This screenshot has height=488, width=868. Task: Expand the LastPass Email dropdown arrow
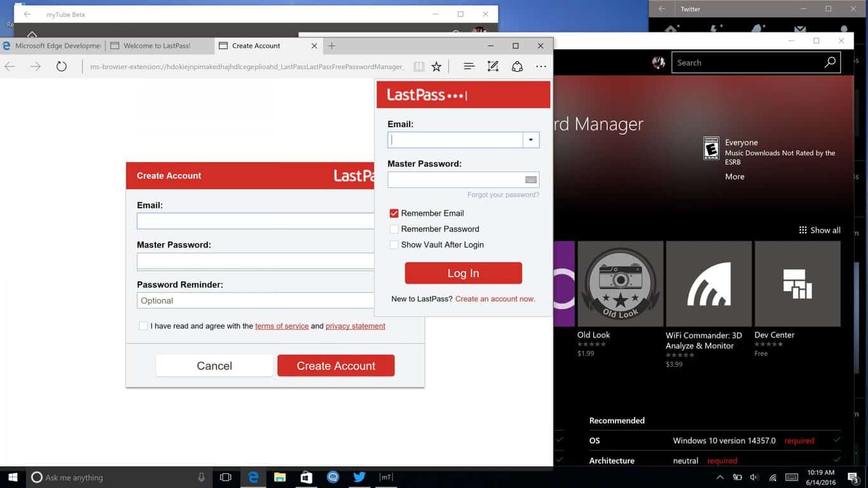(531, 140)
